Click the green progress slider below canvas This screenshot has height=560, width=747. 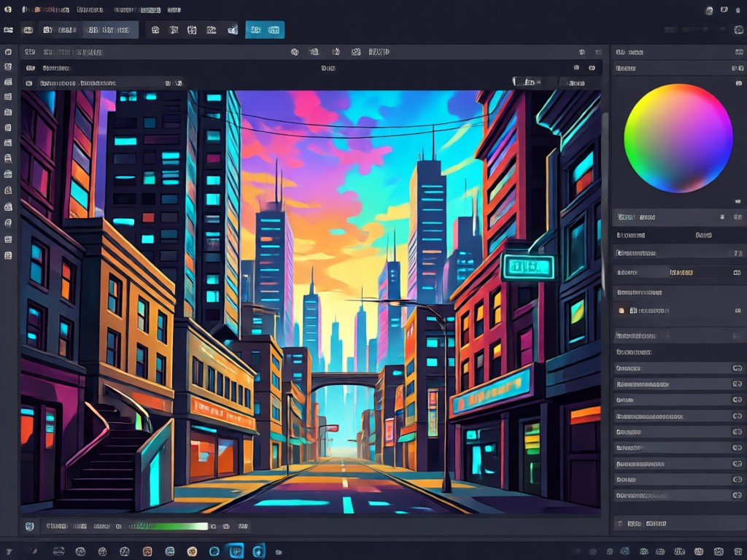[x=169, y=526]
